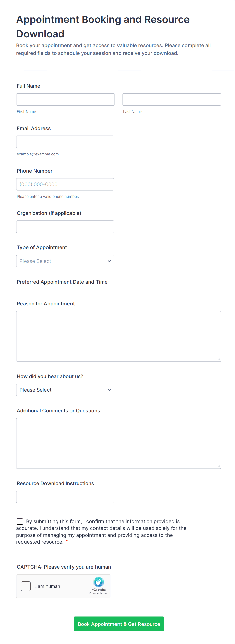Expand the 'How did you hear about us?' dropdown
The width and height of the screenshot is (235, 644).
[x=65, y=390]
